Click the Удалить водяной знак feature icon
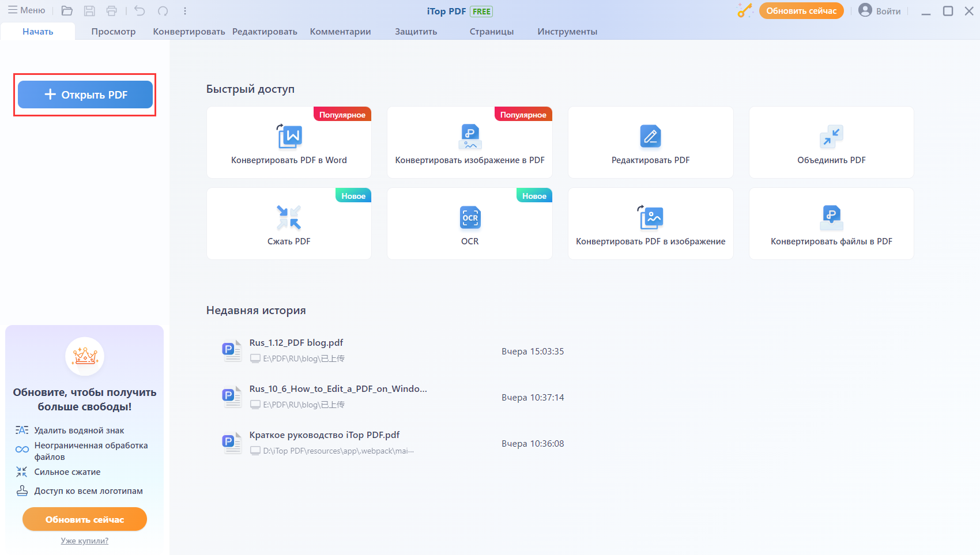The image size is (980, 555). click(x=22, y=431)
